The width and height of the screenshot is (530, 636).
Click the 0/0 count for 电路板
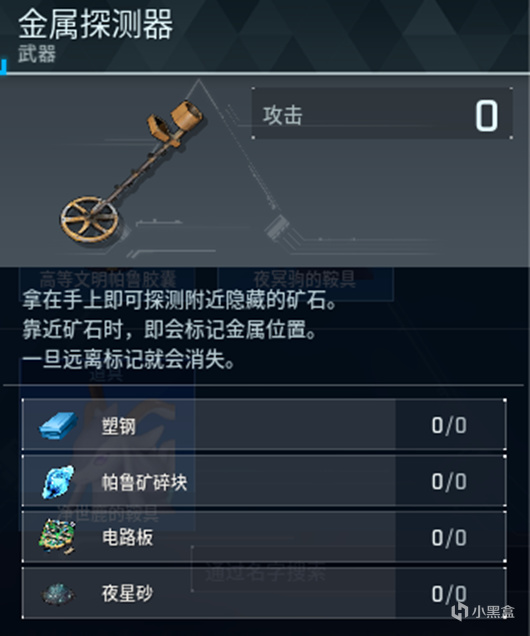pyautogui.click(x=449, y=537)
